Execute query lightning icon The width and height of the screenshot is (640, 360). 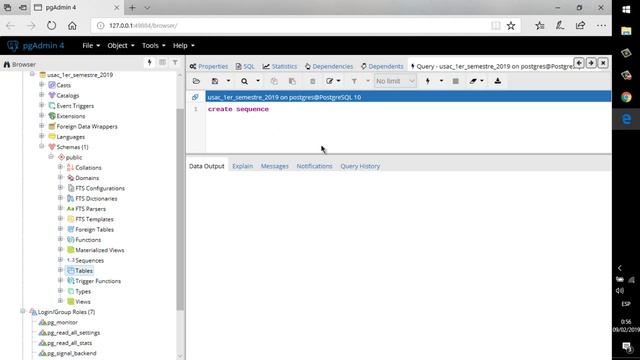(x=428, y=81)
